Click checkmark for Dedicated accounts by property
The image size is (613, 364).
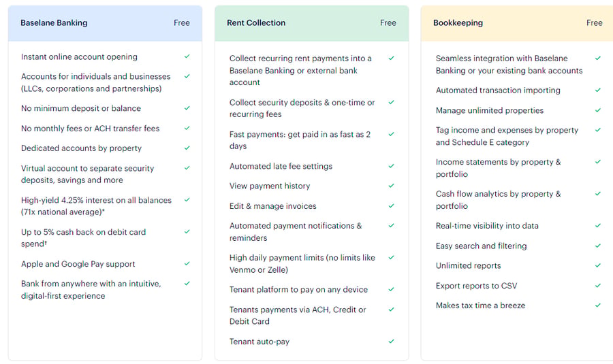pyautogui.click(x=187, y=148)
